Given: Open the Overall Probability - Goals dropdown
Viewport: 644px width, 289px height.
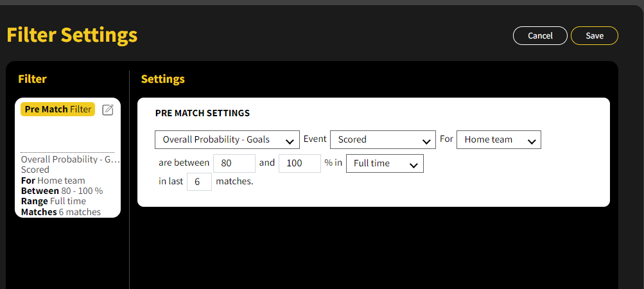Looking at the screenshot, I should point(227,139).
